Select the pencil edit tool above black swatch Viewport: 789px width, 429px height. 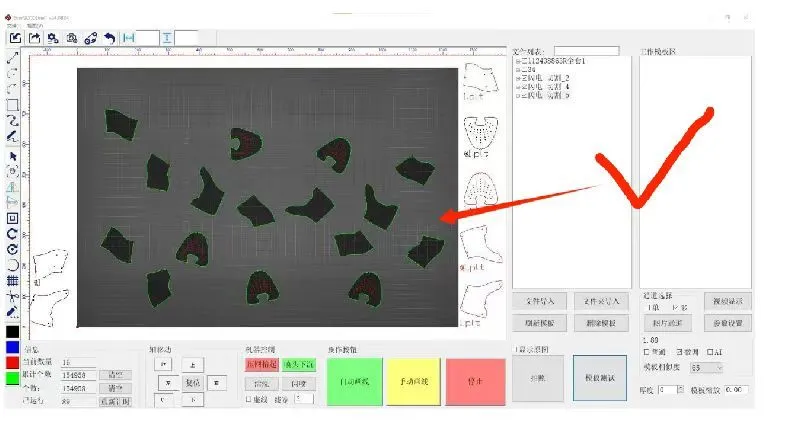click(13, 312)
